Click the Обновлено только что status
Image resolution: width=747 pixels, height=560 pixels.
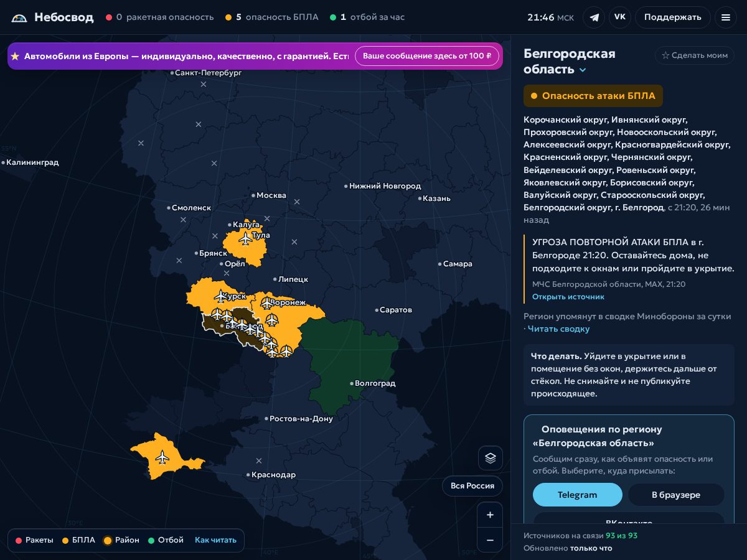568,548
